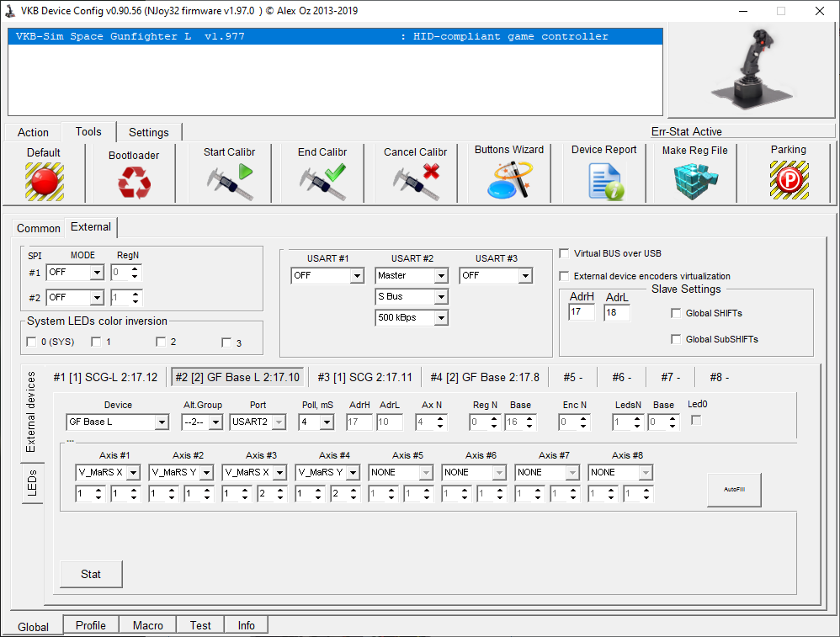Open the 500 kBps speed dropdown

[x=441, y=318]
